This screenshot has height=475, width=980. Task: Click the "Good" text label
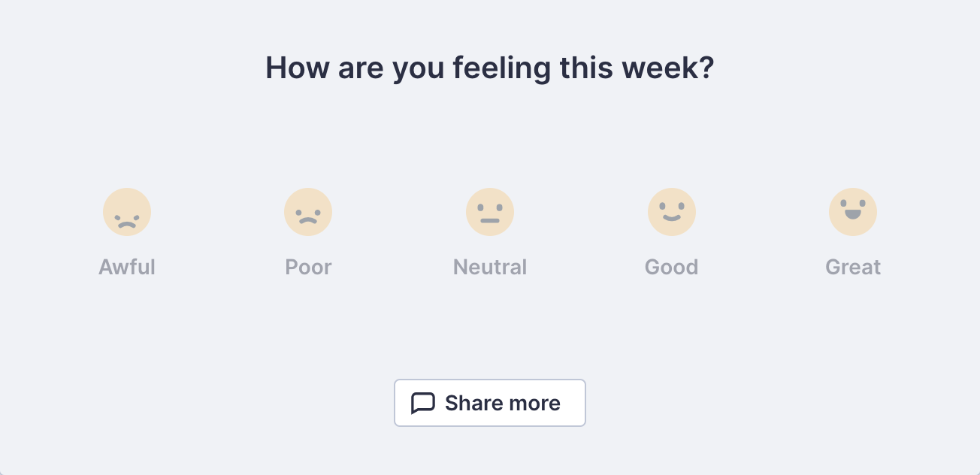click(x=672, y=267)
